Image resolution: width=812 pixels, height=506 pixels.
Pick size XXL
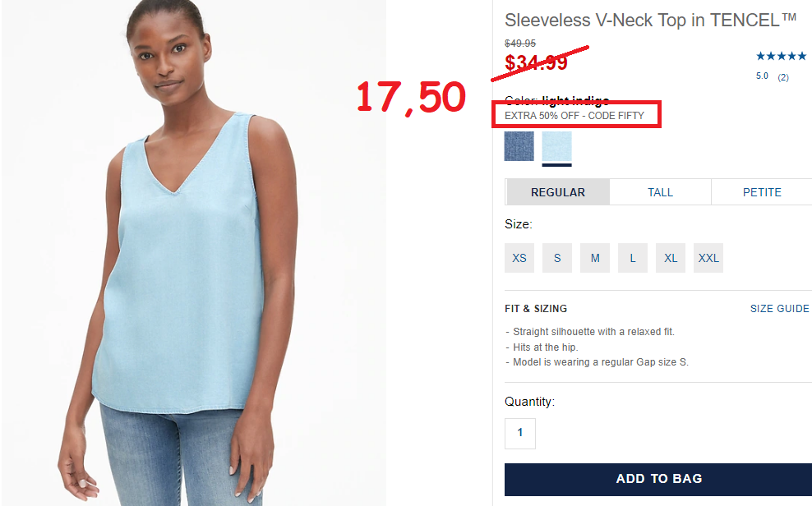pos(708,258)
